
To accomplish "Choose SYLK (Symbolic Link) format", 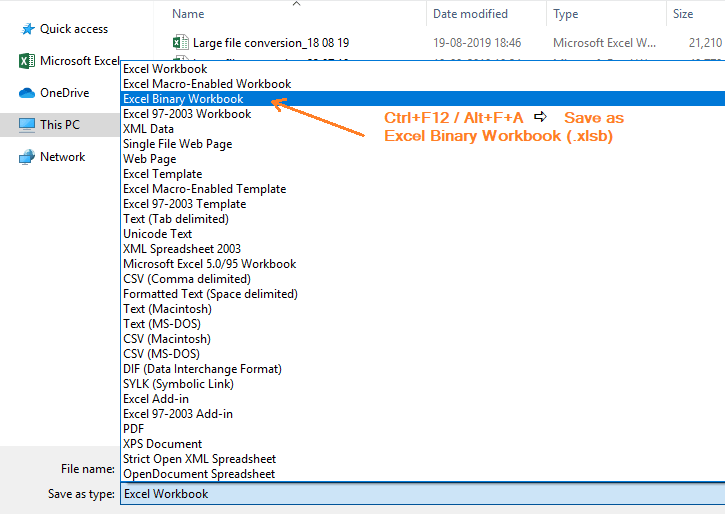I will coord(423,384).
